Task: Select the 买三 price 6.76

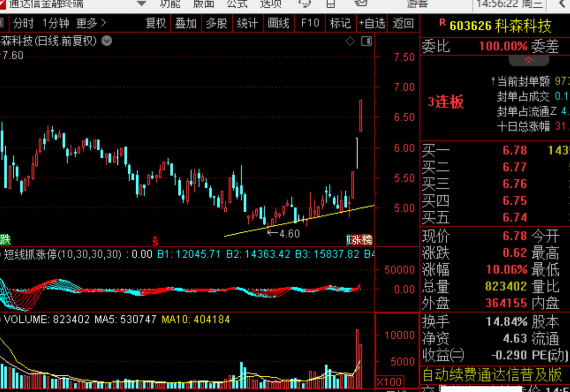Action: click(515, 184)
